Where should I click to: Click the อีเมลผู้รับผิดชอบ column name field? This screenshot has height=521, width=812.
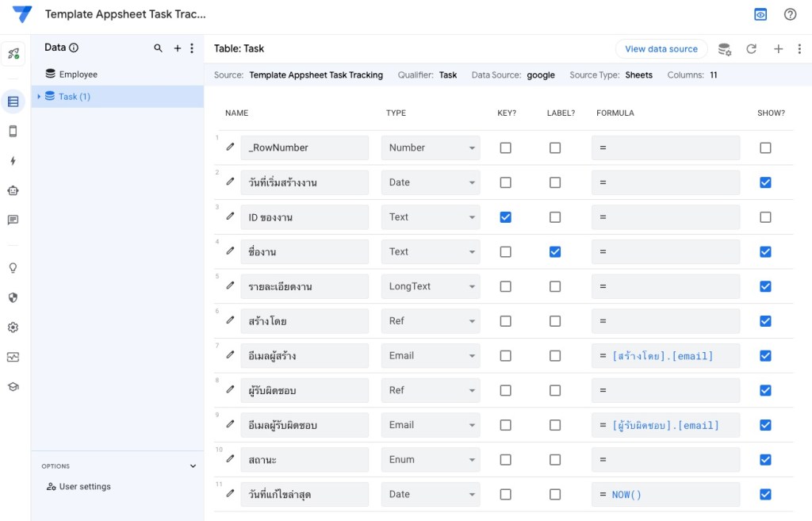tap(304, 425)
